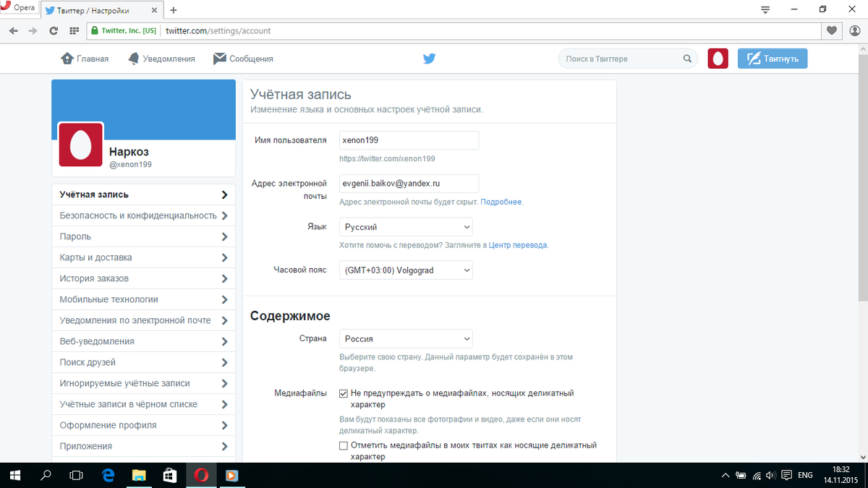
Task: Open Уведомления notifications page
Action: click(x=161, y=59)
